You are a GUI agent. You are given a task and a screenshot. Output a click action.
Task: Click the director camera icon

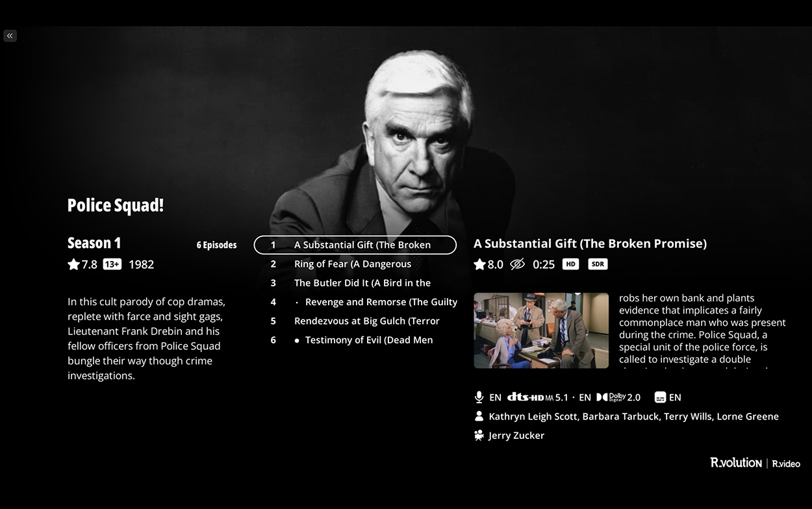tap(479, 435)
